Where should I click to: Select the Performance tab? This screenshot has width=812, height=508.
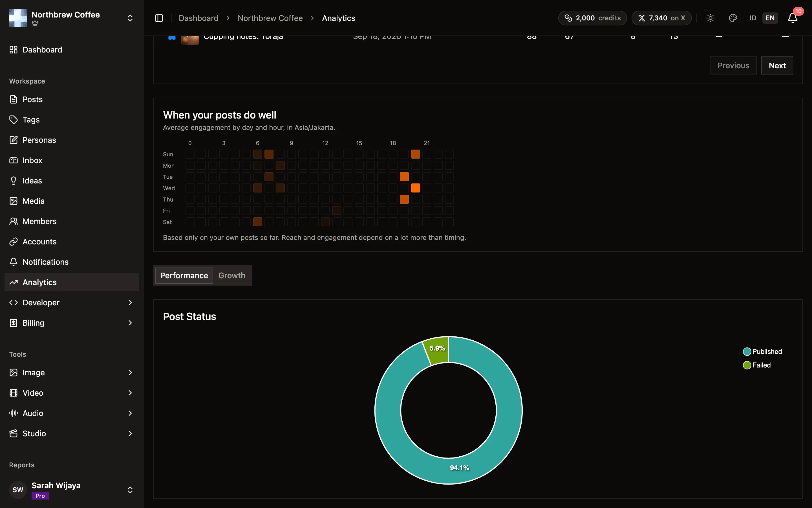tap(184, 275)
